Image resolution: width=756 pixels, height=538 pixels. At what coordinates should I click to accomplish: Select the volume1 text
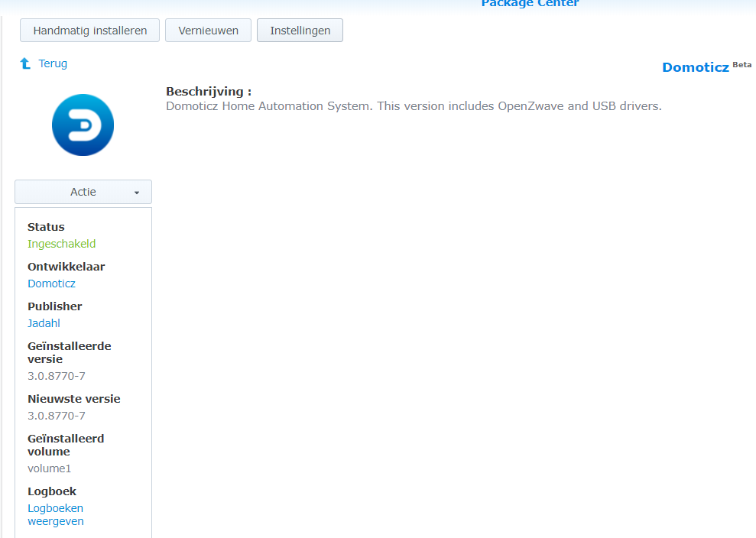pyautogui.click(x=49, y=468)
